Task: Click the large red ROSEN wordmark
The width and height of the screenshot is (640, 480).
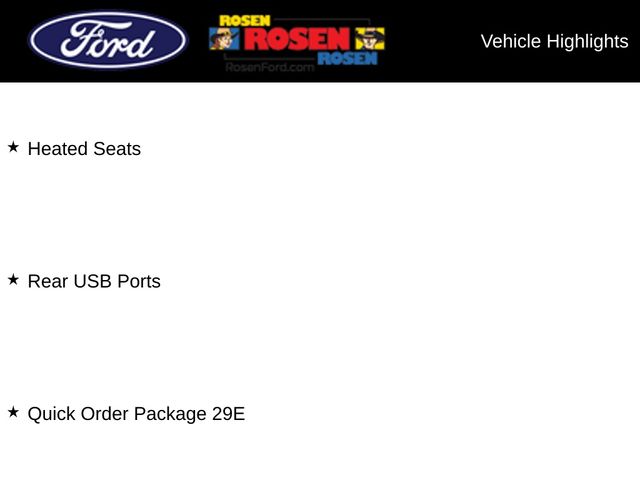Action: coord(297,39)
